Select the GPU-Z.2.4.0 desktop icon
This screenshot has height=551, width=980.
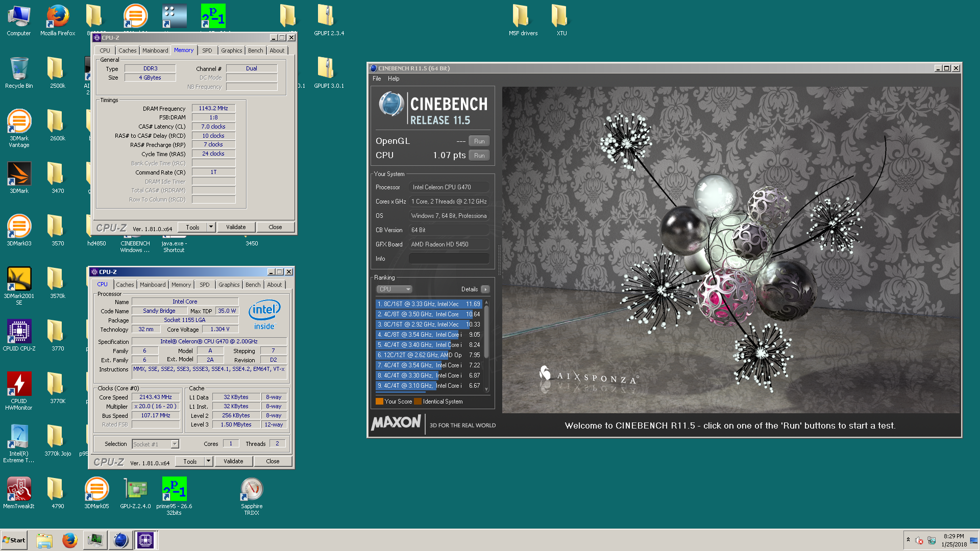[135, 493]
